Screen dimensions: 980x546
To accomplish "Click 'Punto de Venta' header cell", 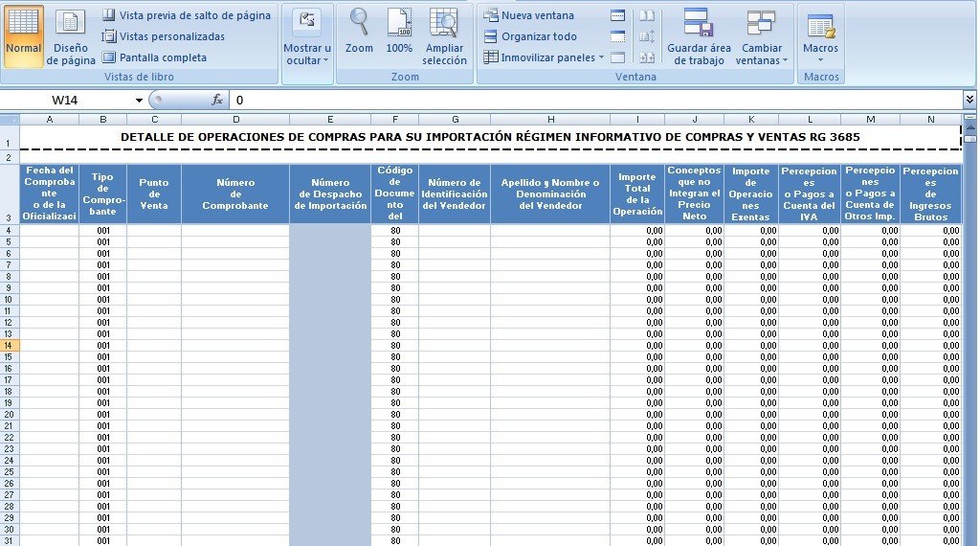I will pos(154,193).
